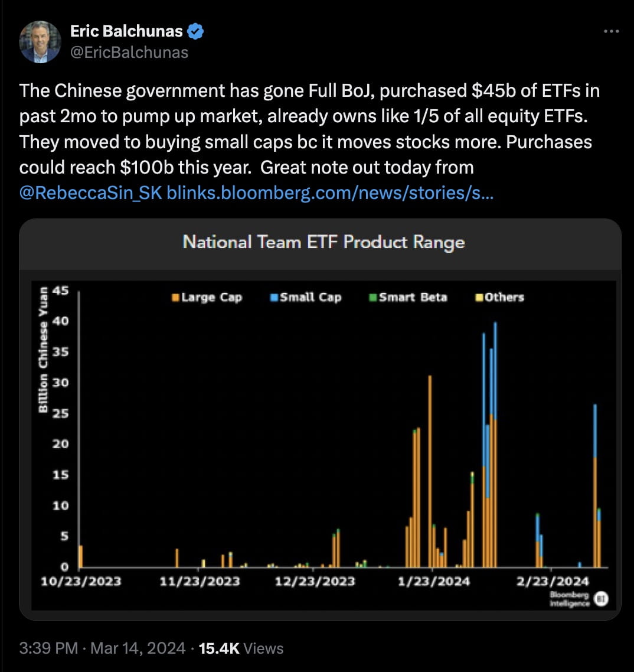The width and height of the screenshot is (634, 672).
Task: Select the green Smart Beta legend marker
Action: [374, 297]
